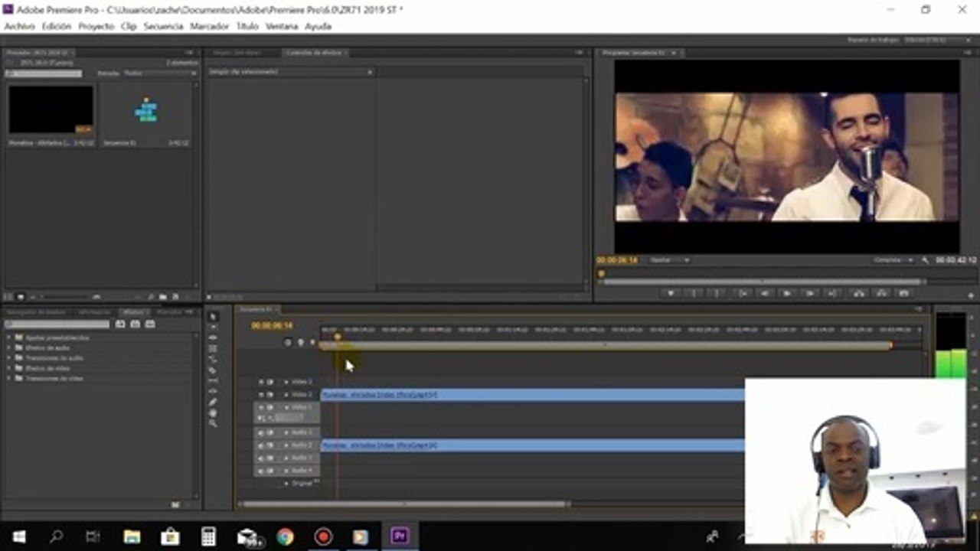Open the Windows Start menu
Image resolution: width=980 pixels, height=551 pixels.
19,536
